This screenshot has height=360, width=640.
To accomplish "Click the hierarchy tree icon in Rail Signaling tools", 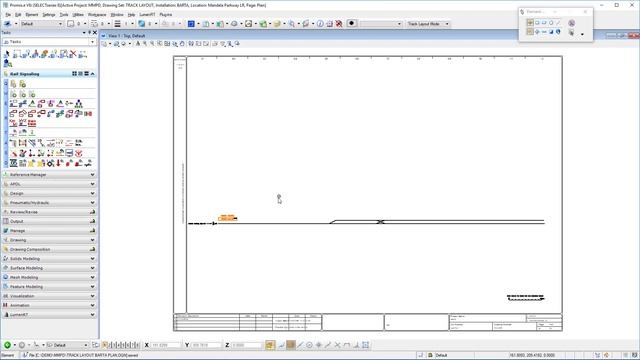I will tap(78, 104).
